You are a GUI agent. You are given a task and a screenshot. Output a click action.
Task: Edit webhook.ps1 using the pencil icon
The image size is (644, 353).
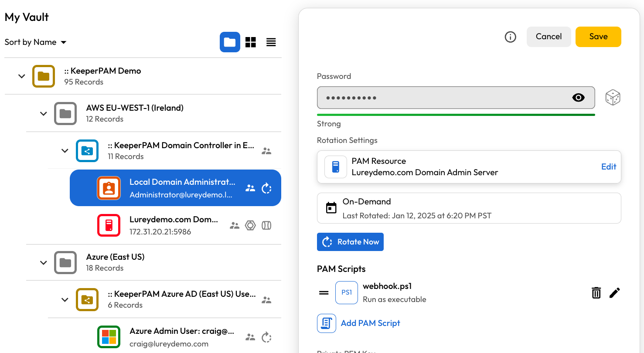click(614, 293)
